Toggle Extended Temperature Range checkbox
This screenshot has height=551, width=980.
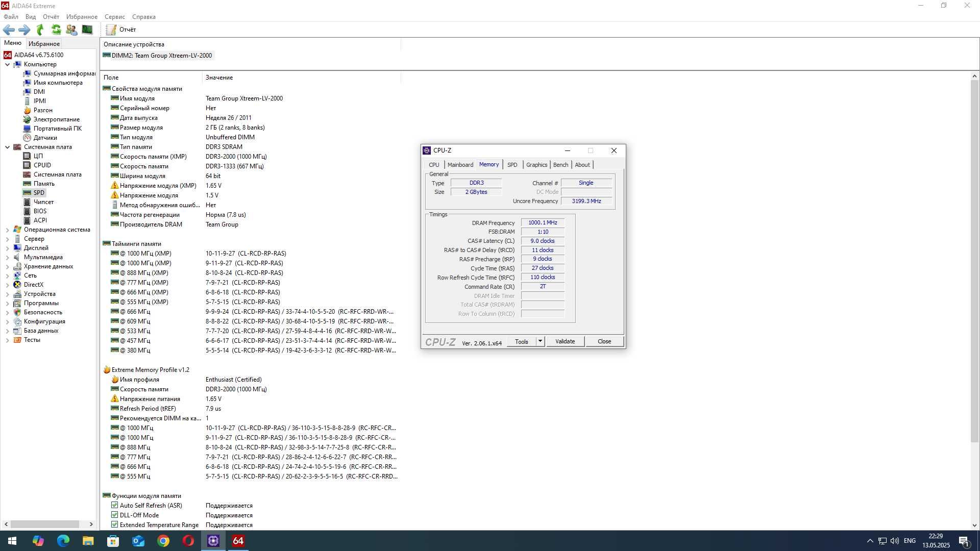pyautogui.click(x=114, y=524)
